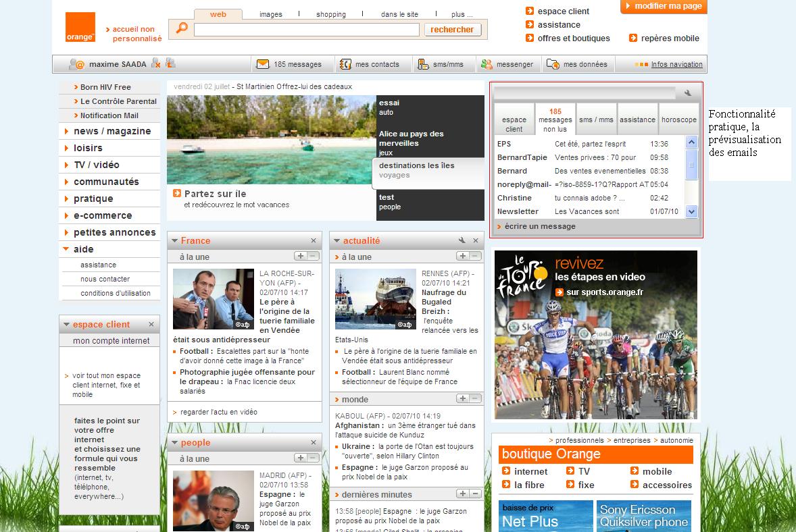Click minus button on dernières minutes section
796x532 pixels.
(476, 494)
